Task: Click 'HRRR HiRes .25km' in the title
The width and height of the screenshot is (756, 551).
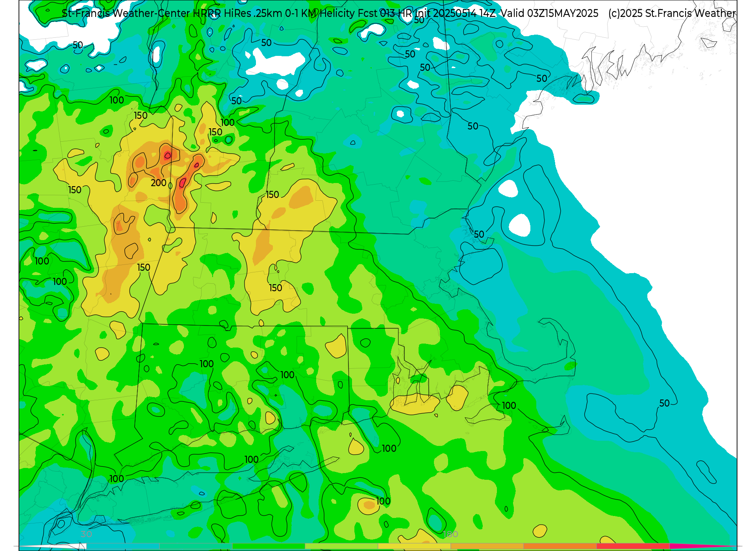Action: click(x=237, y=13)
